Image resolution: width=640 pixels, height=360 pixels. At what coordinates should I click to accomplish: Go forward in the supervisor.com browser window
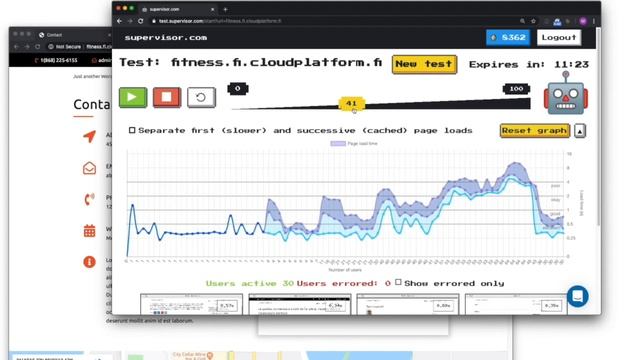(130, 21)
